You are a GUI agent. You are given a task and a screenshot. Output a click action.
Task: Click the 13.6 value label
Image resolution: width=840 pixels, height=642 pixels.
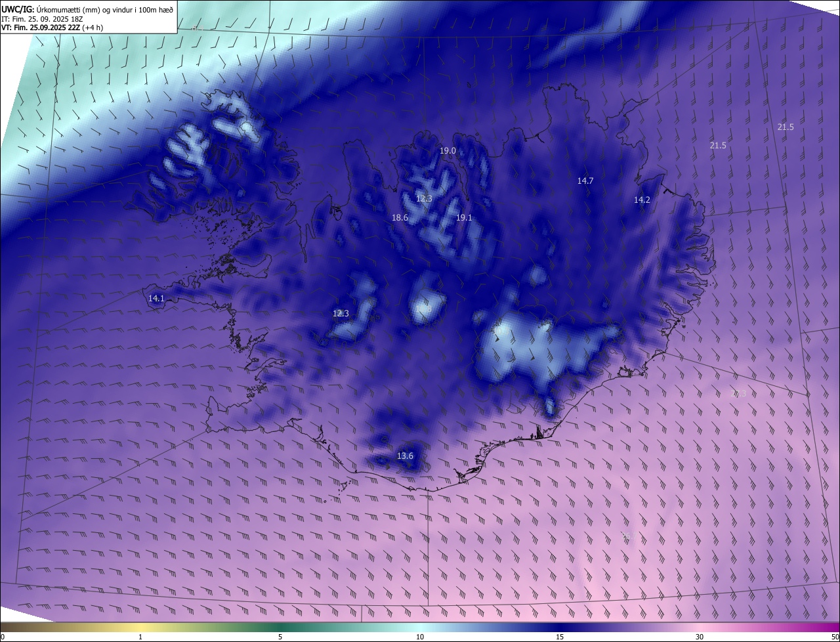[406, 456]
